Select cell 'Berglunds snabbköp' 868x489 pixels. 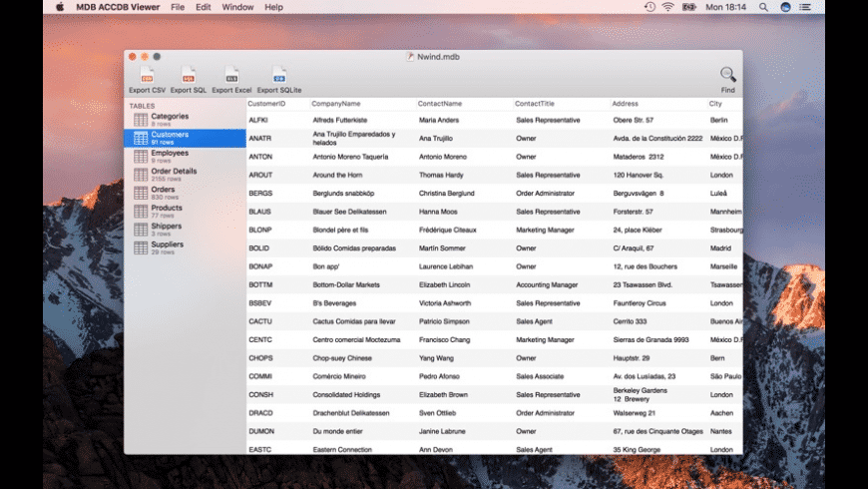tap(343, 194)
